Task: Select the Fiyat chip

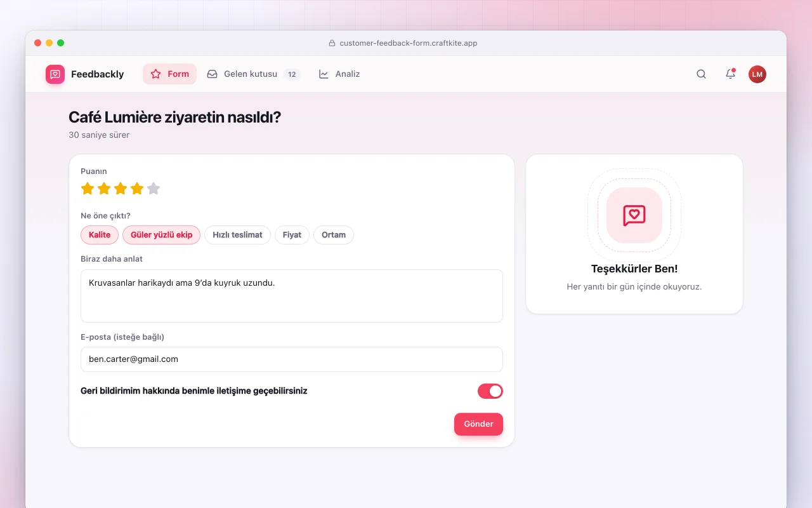Action: (292, 235)
